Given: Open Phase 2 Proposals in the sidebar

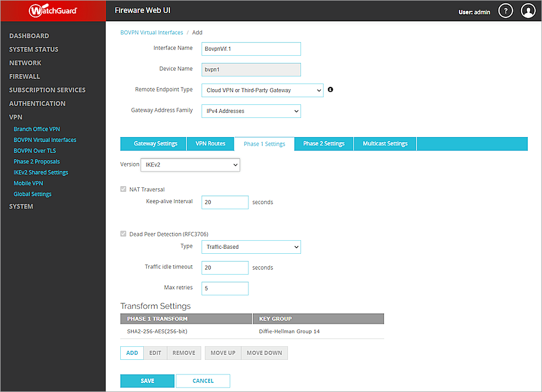Looking at the screenshot, I should [x=36, y=161].
